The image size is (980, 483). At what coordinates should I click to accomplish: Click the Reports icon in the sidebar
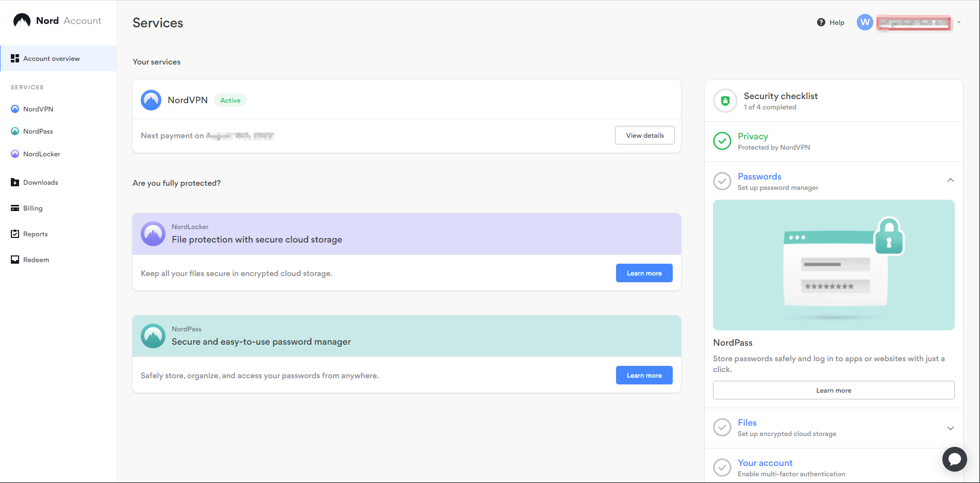coord(15,234)
